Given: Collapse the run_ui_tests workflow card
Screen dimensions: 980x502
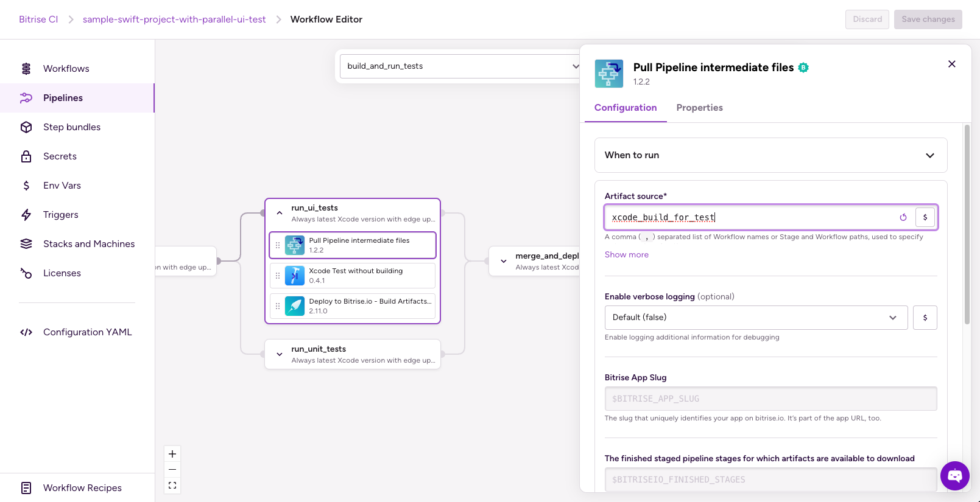Looking at the screenshot, I should point(280,213).
